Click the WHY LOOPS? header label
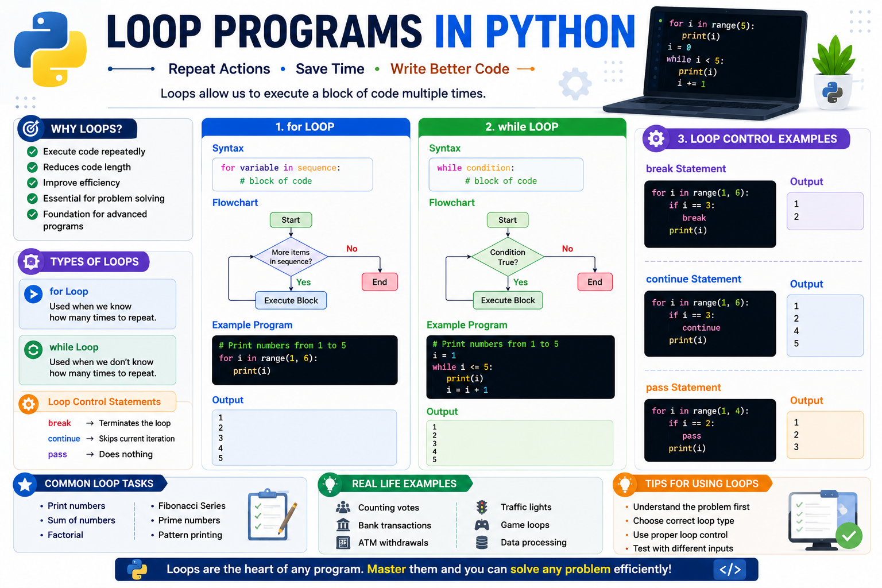This screenshot has height=588, width=882. (x=87, y=129)
